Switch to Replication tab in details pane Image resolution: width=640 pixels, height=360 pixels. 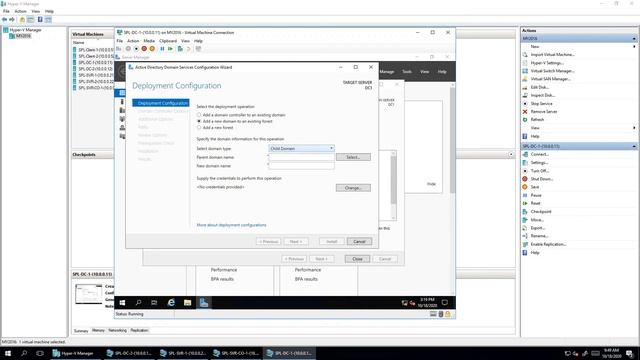pyautogui.click(x=139, y=331)
